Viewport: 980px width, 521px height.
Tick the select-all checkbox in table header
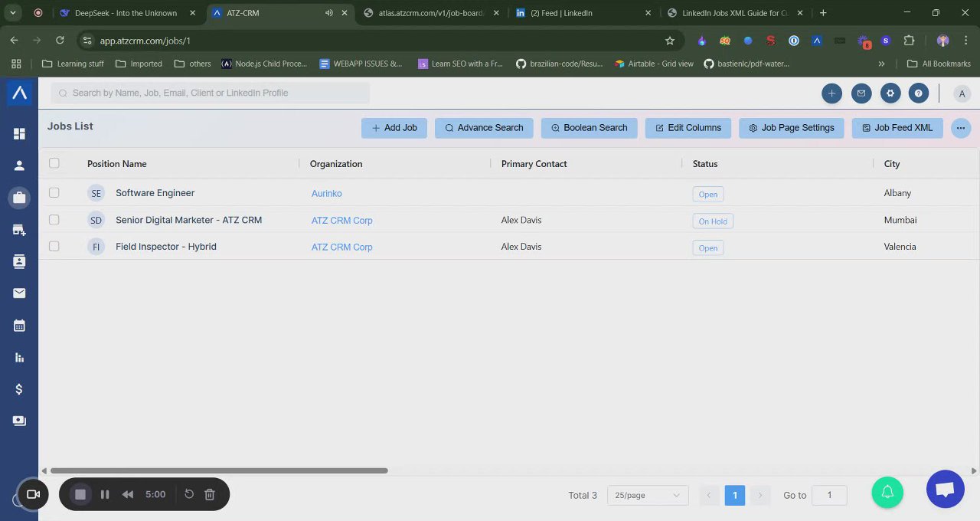(54, 162)
